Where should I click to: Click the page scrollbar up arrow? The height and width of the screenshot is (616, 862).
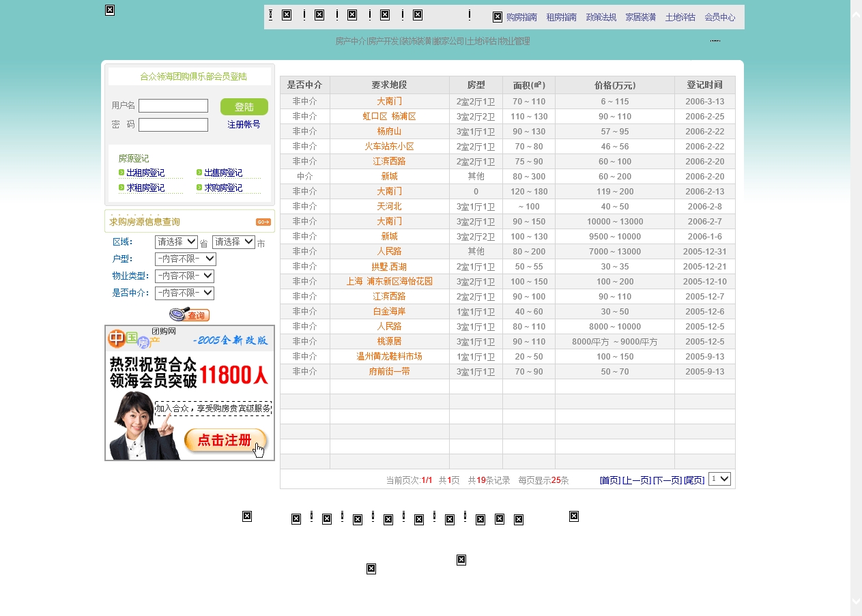tap(856, 15)
